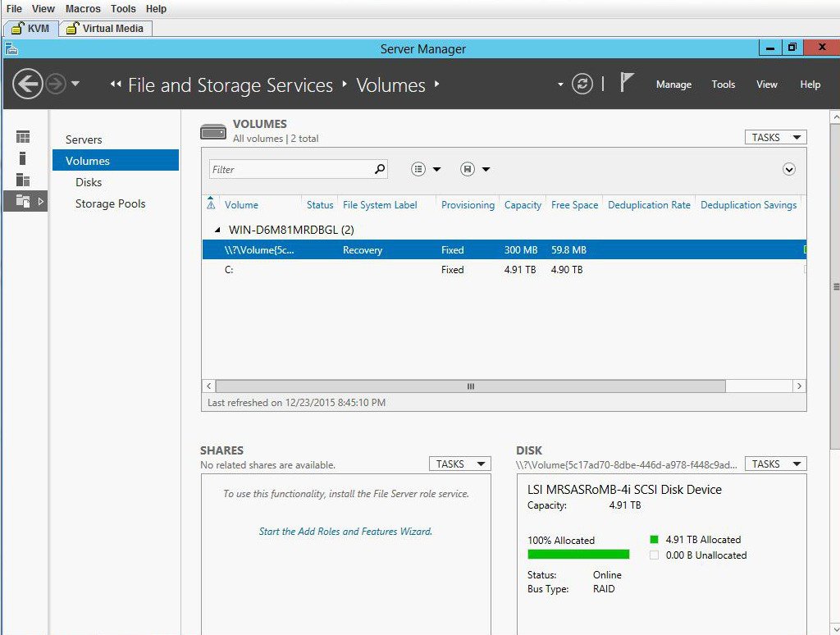Click the refresh icon in header

click(582, 84)
